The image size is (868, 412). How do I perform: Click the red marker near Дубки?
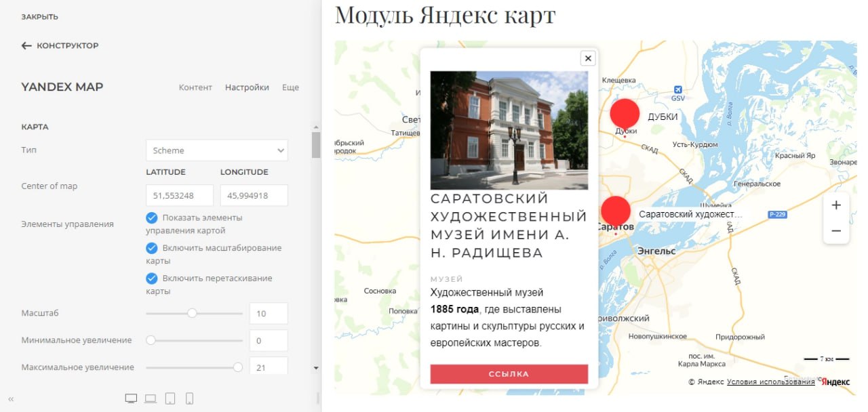625,113
